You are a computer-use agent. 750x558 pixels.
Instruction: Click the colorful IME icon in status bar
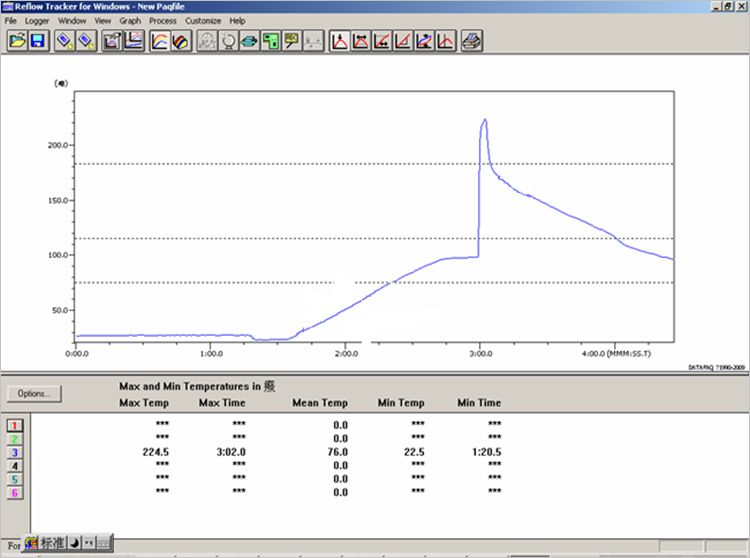(x=32, y=543)
